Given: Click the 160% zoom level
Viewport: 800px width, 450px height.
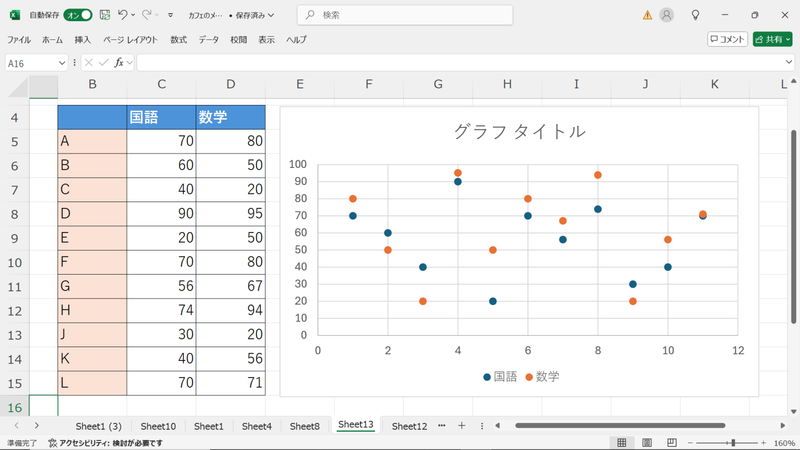Looking at the screenshot, I should [784, 443].
